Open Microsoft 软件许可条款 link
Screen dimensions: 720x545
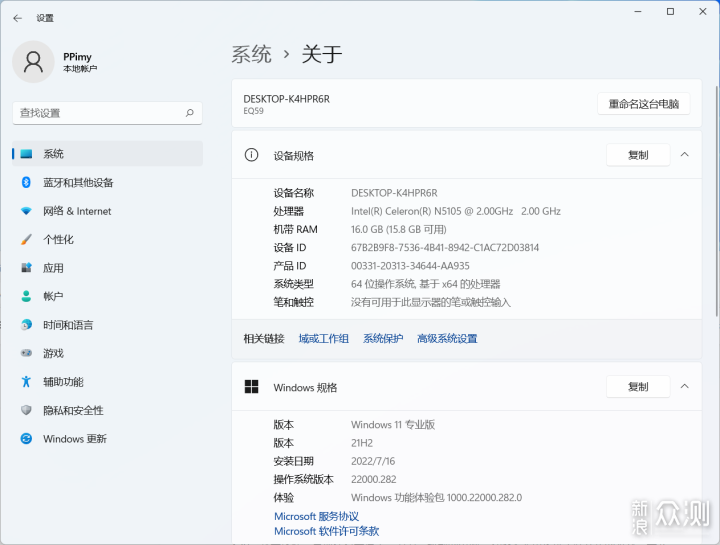click(x=326, y=531)
